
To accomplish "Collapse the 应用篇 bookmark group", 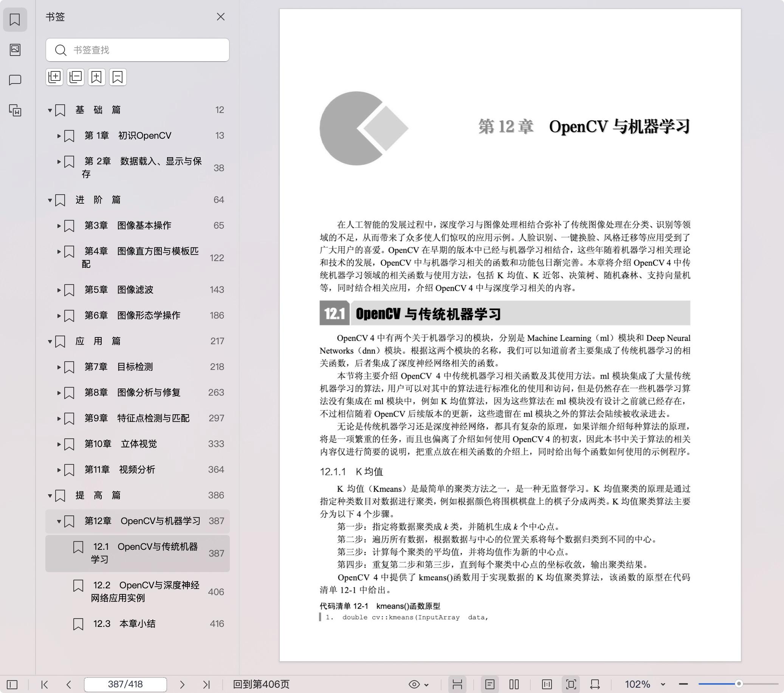I will click(50, 341).
